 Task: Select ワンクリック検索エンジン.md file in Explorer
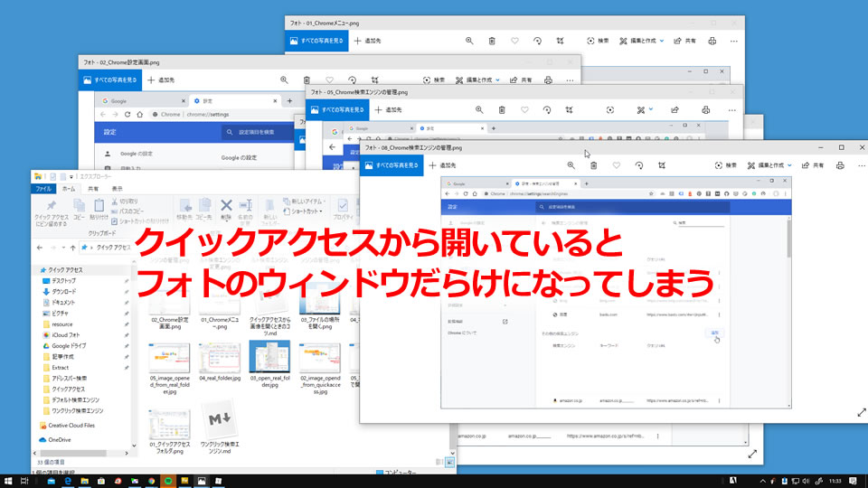[220, 426]
